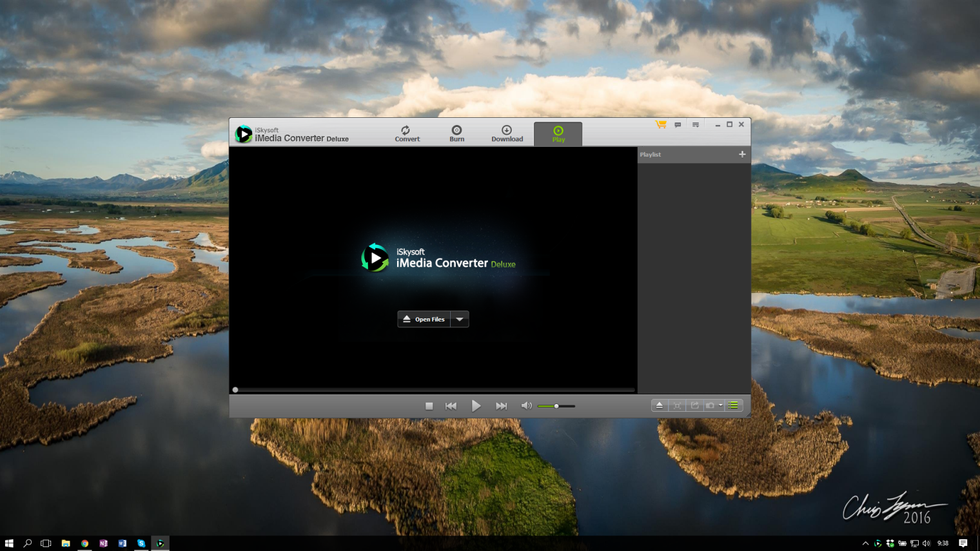This screenshot has width=980, height=551.
Task: Open OneNote from the taskbar
Action: (x=103, y=543)
